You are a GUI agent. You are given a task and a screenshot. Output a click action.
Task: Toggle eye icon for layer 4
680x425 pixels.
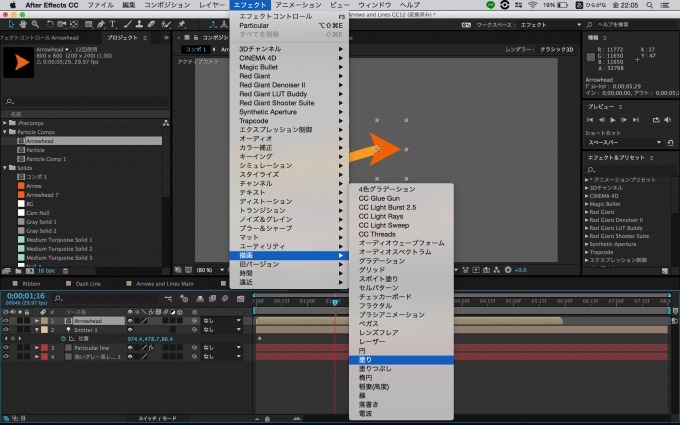coord(5,356)
